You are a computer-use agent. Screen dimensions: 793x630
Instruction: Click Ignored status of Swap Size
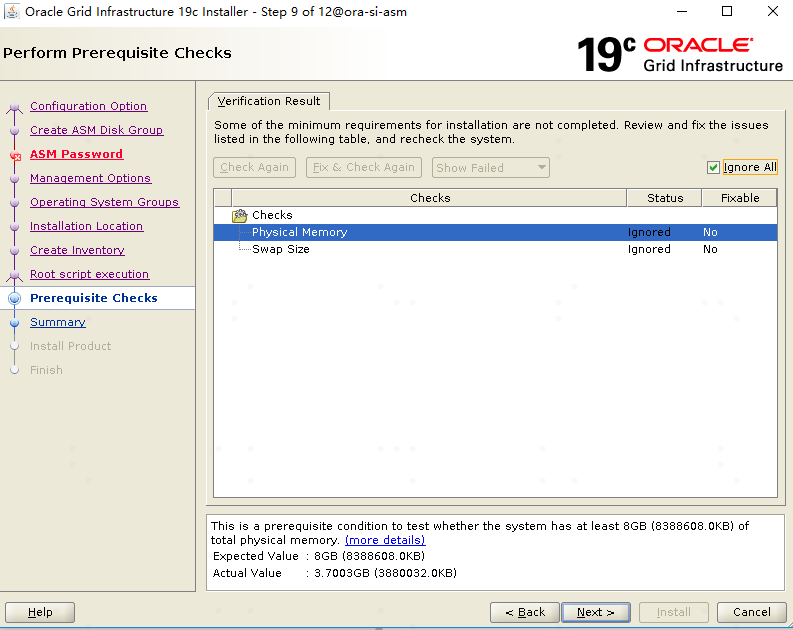[x=649, y=249]
